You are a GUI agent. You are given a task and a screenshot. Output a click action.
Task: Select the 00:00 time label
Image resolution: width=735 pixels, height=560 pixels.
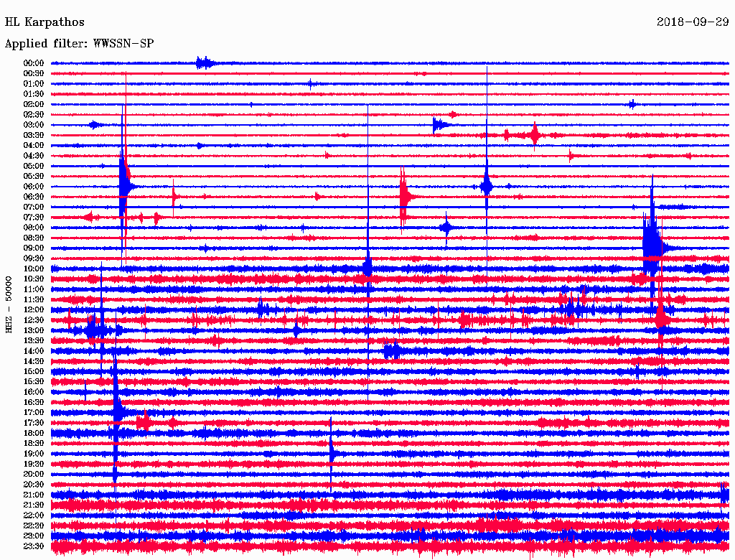[34, 63]
